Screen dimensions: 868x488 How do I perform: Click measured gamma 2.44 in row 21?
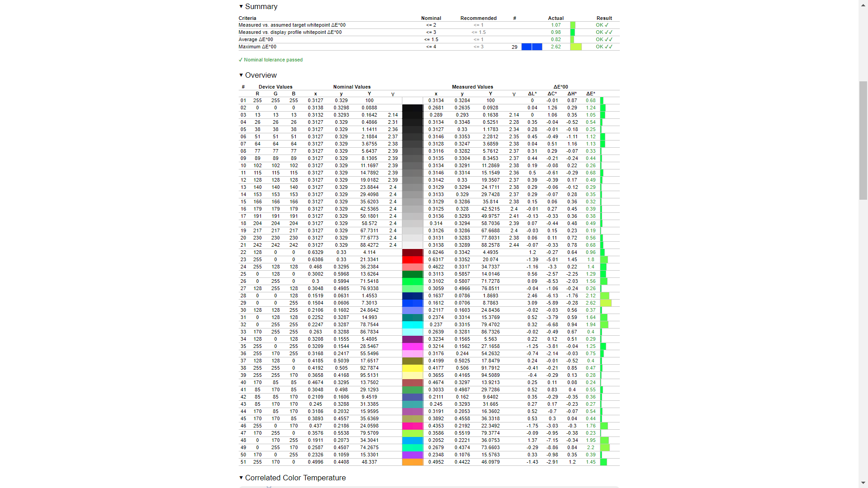click(x=514, y=245)
